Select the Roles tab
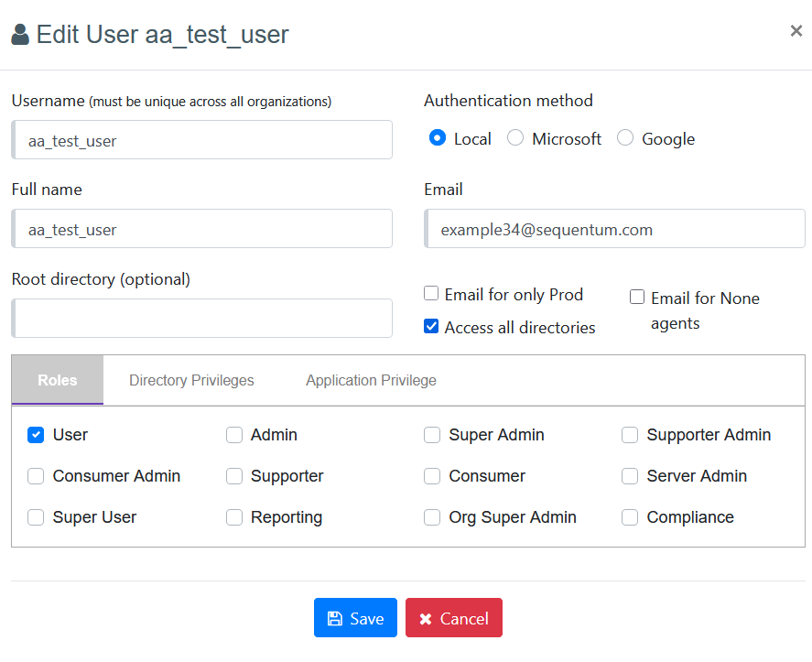This screenshot has width=812, height=662. click(58, 380)
